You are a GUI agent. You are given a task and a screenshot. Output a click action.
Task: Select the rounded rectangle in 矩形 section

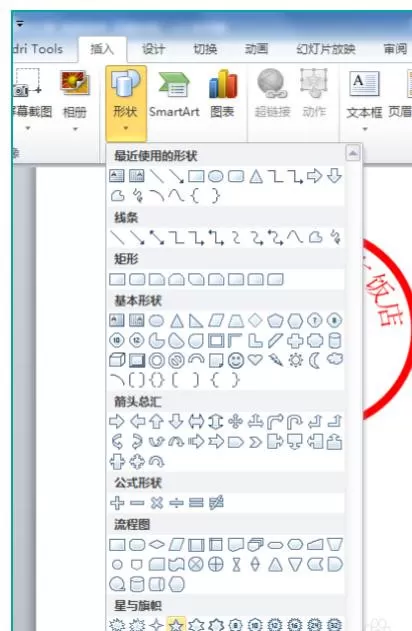[137, 279]
